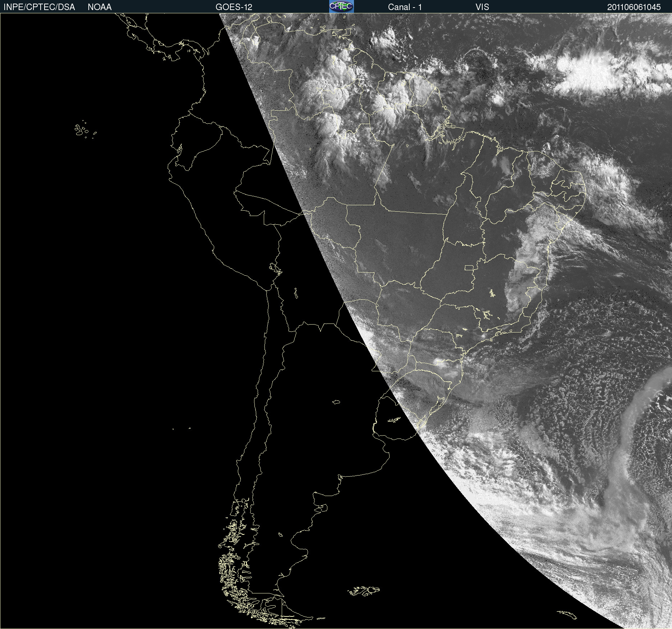
Task: Click the VIS channel label
Action: (x=482, y=7)
